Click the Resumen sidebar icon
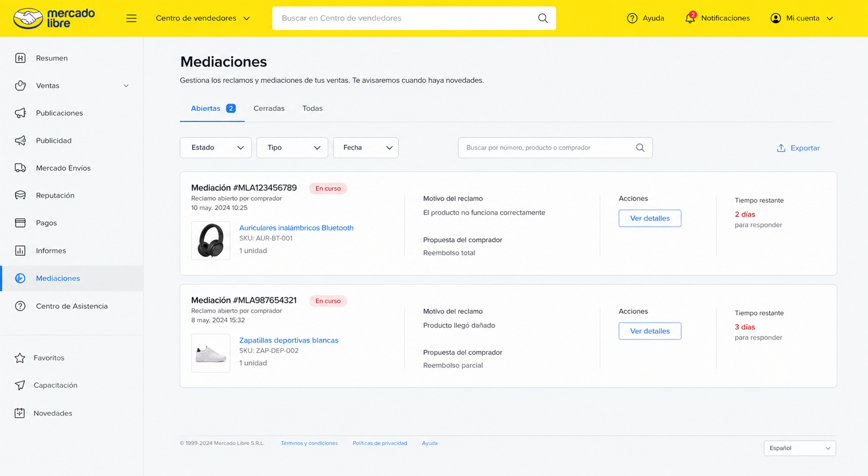 20,58
